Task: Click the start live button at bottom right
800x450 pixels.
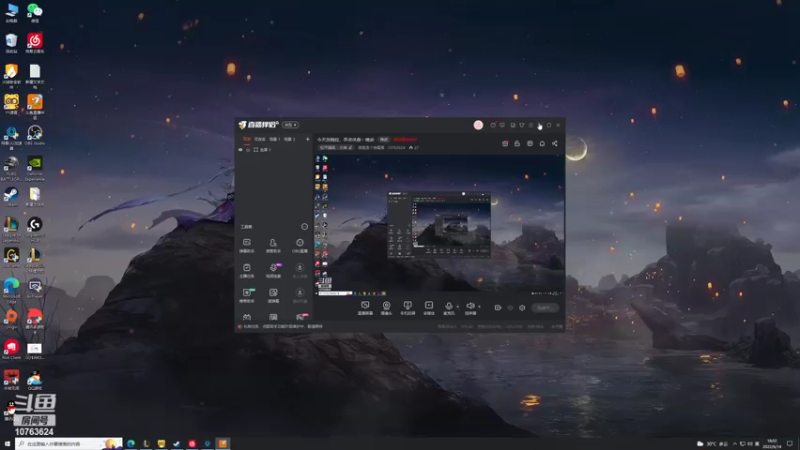Action: point(545,308)
